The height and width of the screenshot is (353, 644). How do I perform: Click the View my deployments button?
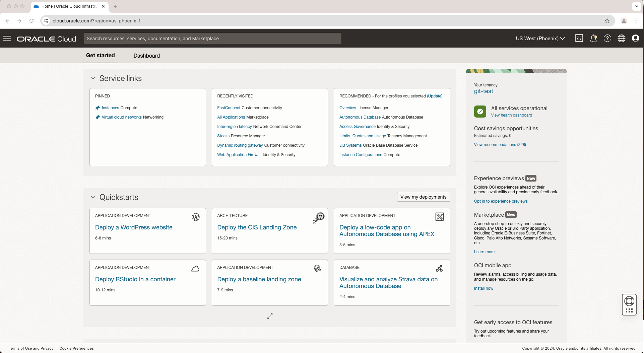coord(423,197)
